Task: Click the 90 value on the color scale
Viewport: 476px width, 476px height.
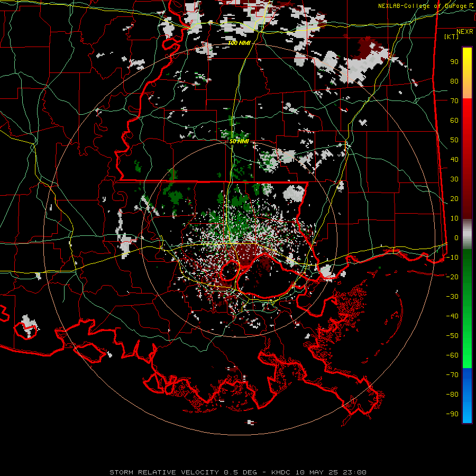Action: [x=454, y=62]
